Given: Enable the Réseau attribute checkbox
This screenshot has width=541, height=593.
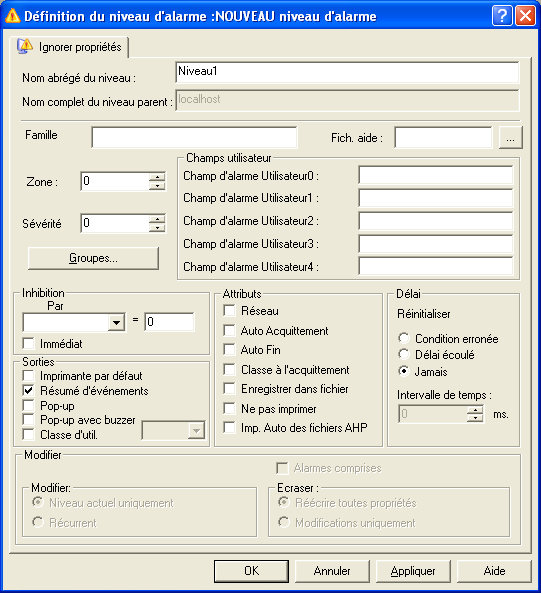Looking at the screenshot, I should coord(229,310).
